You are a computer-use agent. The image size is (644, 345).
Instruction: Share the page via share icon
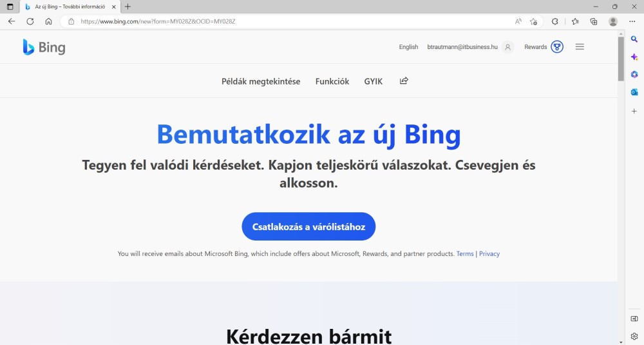(404, 81)
